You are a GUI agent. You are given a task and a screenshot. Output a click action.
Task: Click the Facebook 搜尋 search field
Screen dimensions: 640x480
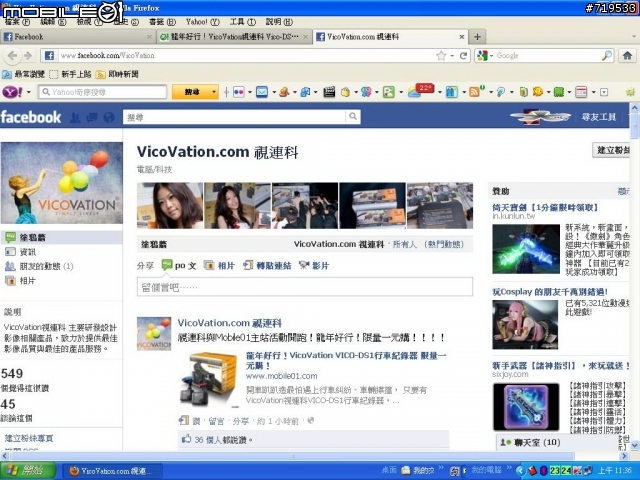(235, 117)
